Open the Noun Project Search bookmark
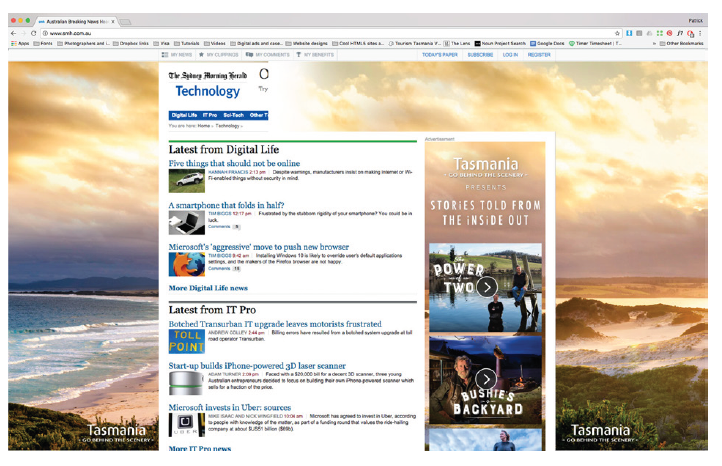 [x=500, y=43]
